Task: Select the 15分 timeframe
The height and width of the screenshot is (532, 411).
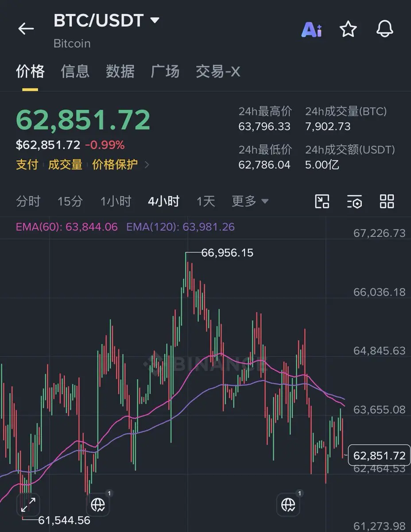Action: click(x=70, y=201)
